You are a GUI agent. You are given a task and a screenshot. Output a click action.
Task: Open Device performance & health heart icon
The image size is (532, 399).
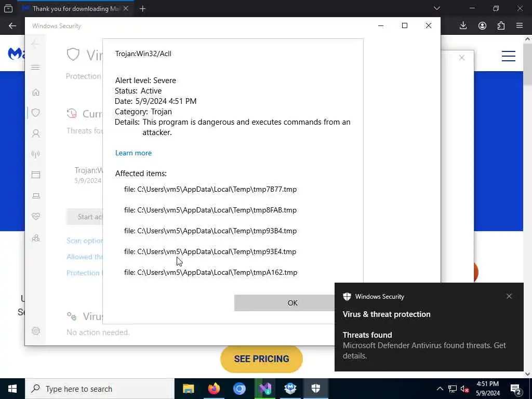pos(36,217)
